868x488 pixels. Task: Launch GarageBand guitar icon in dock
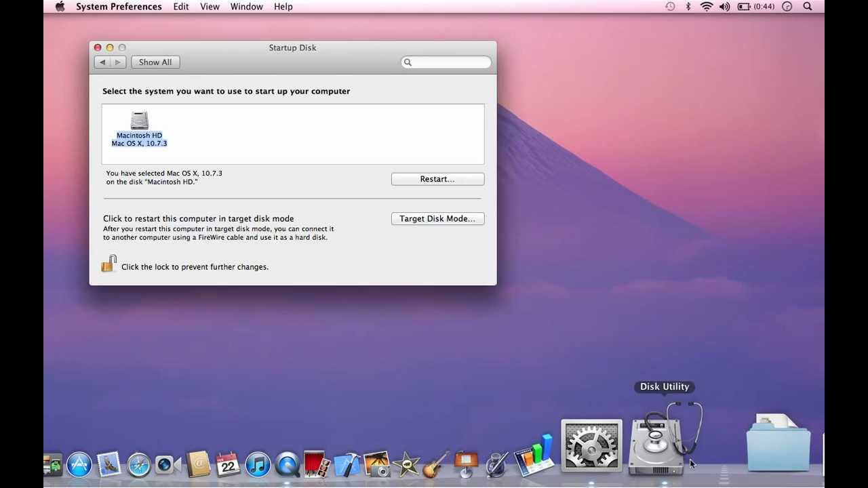pos(435,464)
